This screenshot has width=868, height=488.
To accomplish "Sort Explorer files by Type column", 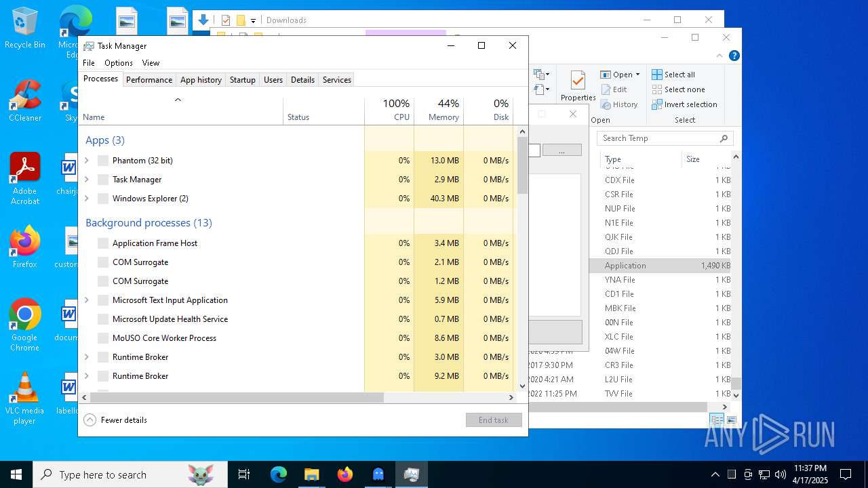I will point(641,159).
